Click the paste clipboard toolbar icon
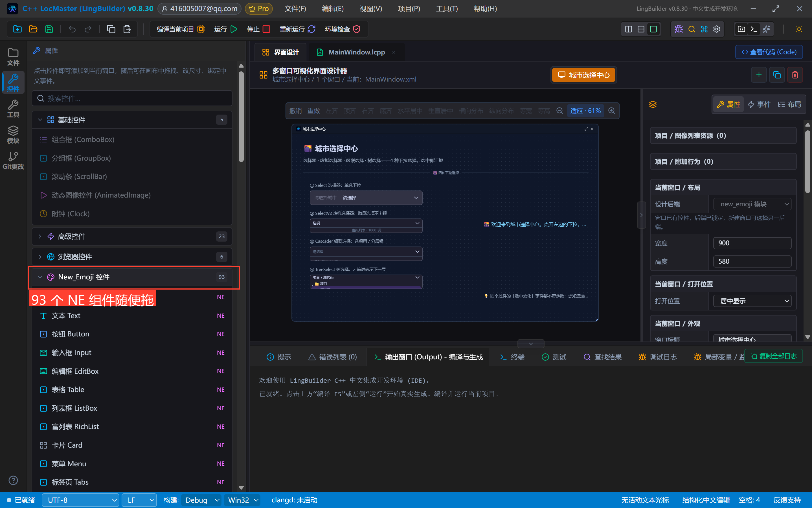This screenshot has height=508, width=812. [x=127, y=29]
